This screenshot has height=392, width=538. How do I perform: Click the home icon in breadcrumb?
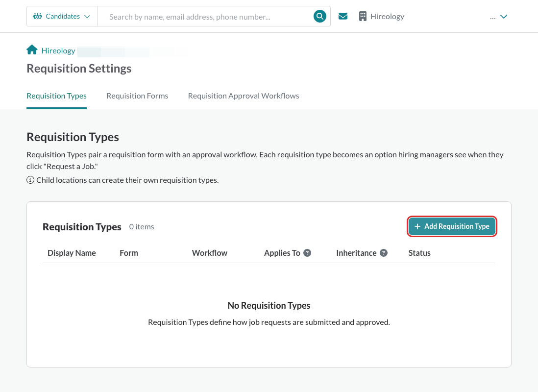click(x=32, y=50)
